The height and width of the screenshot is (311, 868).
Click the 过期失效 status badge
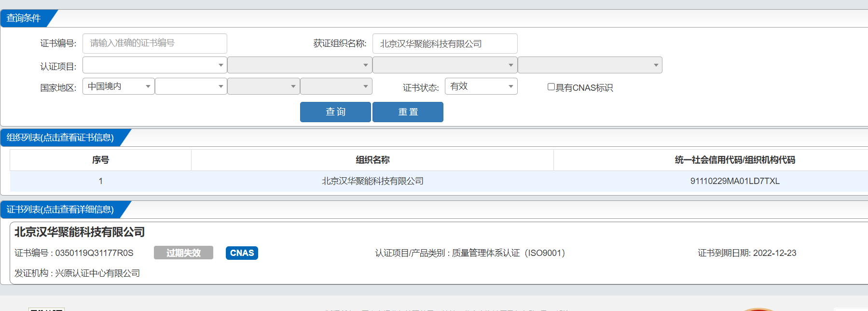183,253
